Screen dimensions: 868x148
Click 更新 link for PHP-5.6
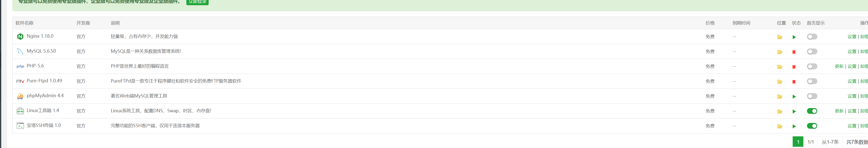pos(839,66)
